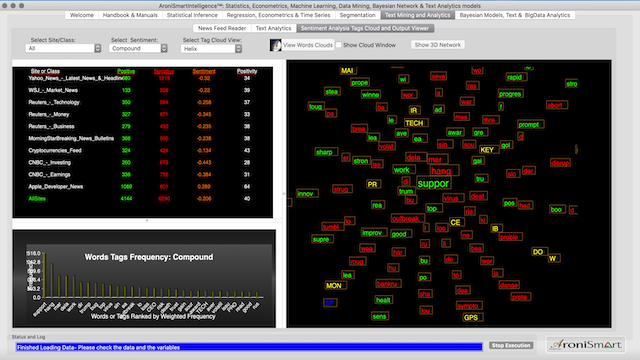
Task: Select the MorningStarBreaking_News_Bulletins row
Action: point(143,138)
